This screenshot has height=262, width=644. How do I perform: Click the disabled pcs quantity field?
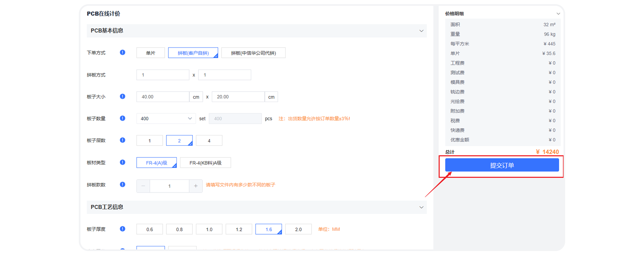coord(235,118)
